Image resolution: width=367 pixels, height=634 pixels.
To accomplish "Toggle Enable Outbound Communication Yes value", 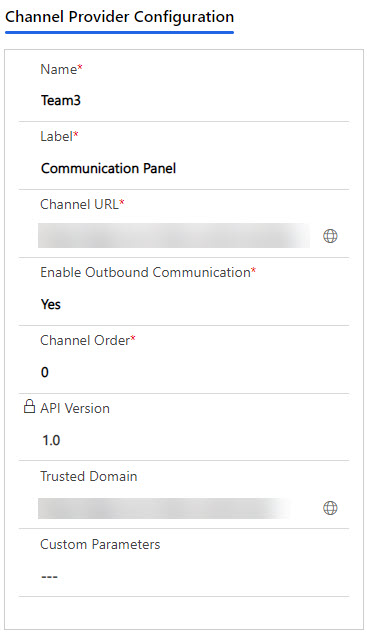I will tap(51, 304).
